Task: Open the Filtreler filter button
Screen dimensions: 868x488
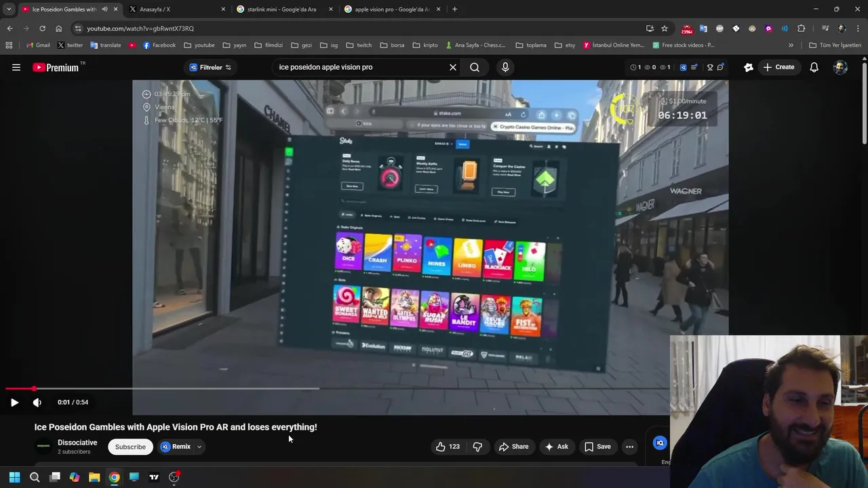Action: click(x=210, y=67)
